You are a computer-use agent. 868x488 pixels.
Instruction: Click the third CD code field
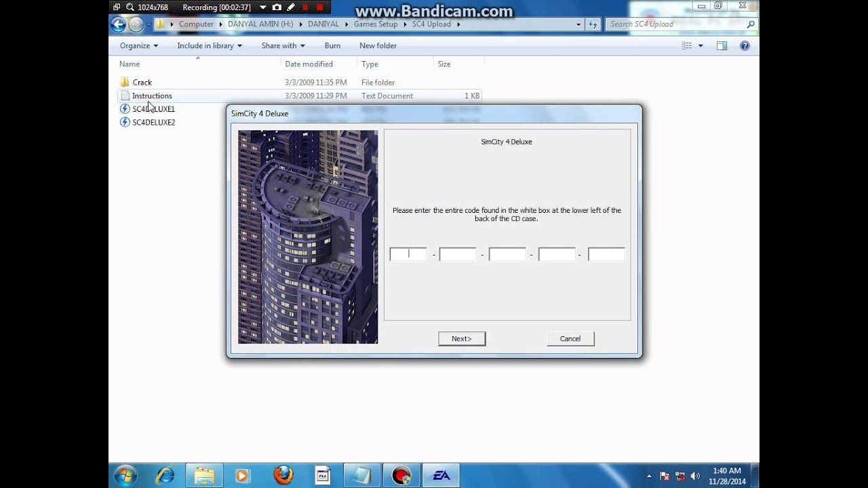click(507, 254)
